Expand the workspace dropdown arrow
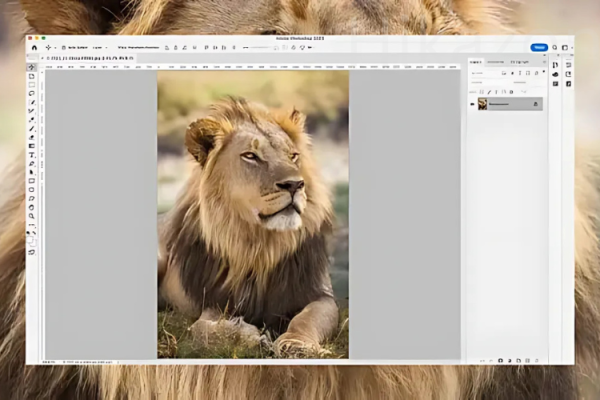Viewport: 600px width, 400px height. [572, 48]
